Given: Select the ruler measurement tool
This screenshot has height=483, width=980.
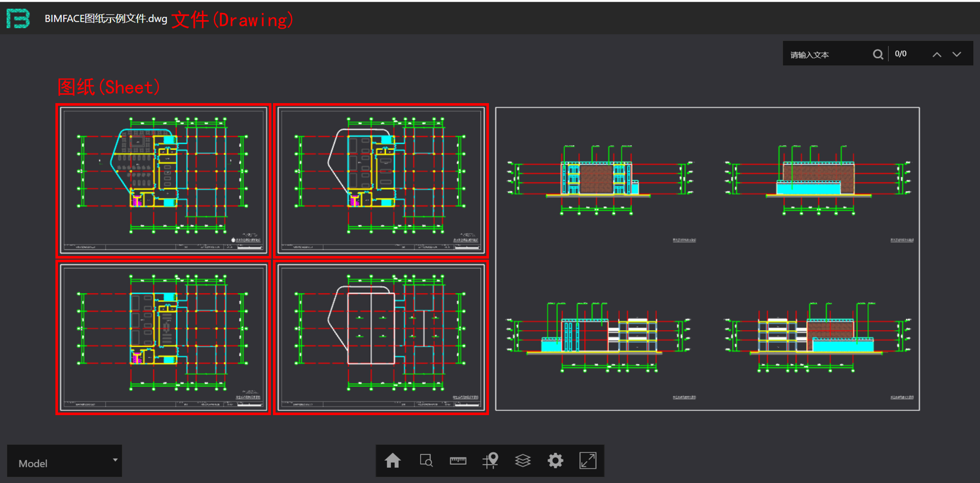Looking at the screenshot, I should coord(458,461).
